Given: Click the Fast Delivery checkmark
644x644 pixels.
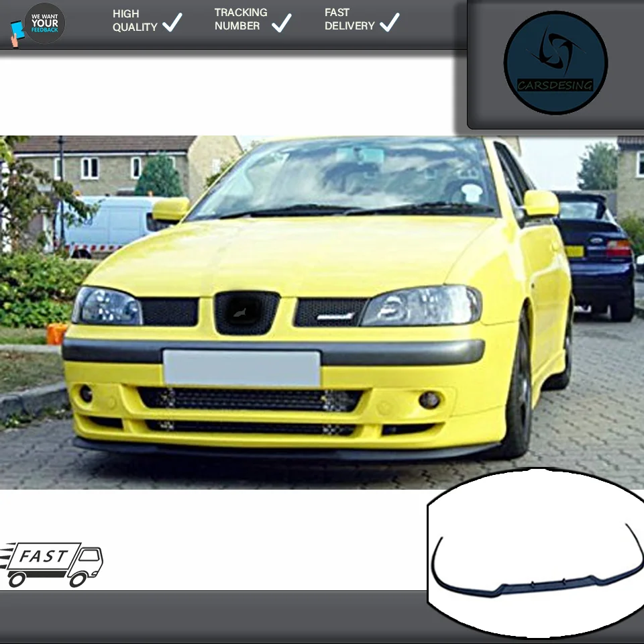Looking at the screenshot, I should 389,22.
